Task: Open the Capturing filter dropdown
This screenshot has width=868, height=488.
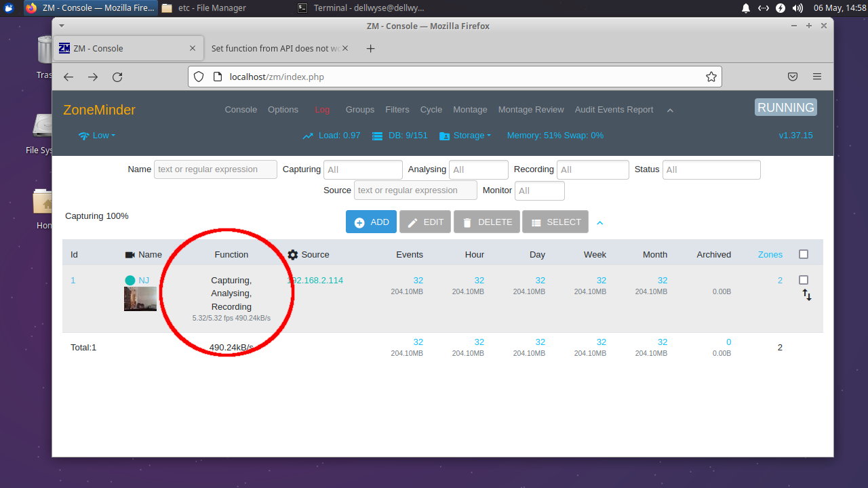Action: coord(363,169)
